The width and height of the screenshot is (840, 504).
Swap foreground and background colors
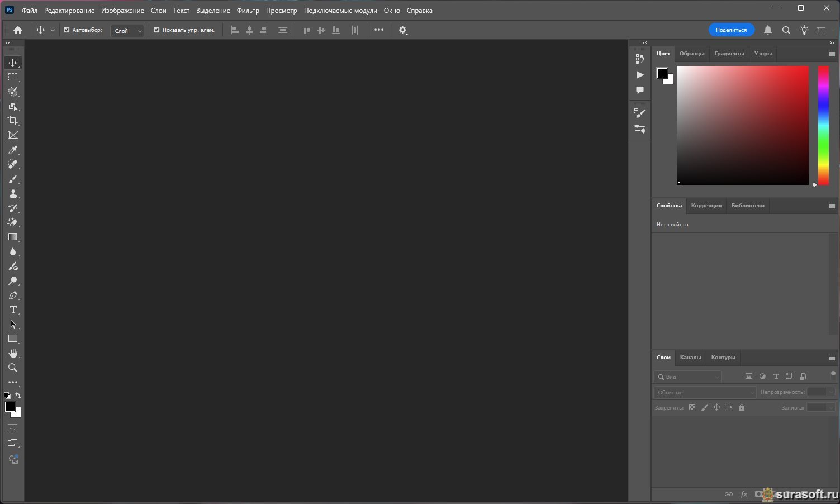click(18, 396)
